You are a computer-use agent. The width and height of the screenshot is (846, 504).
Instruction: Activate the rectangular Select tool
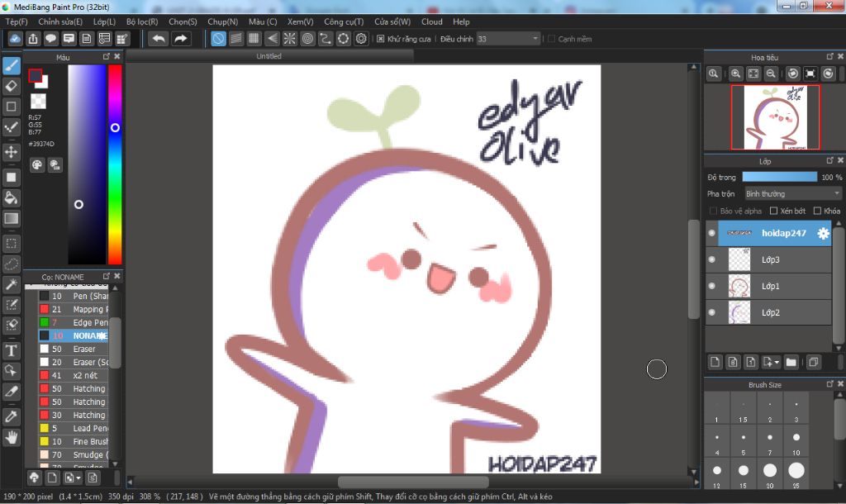point(12,244)
